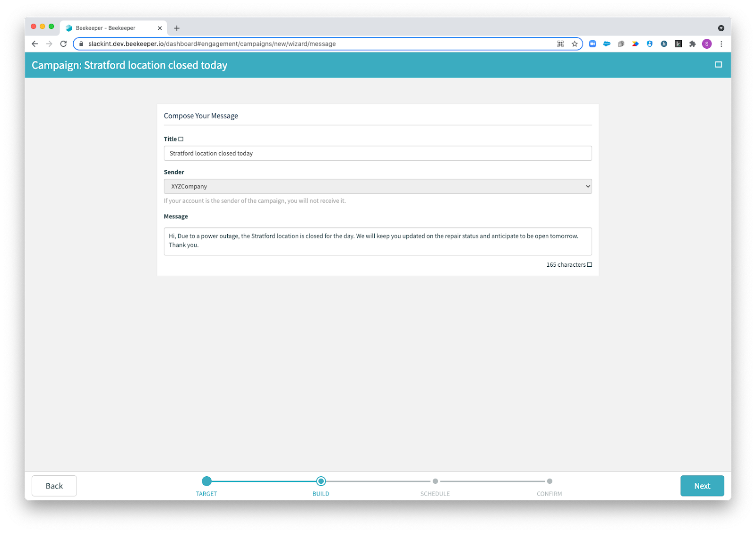The image size is (756, 533).
Task: Click the QR code icon in address bar
Action: (560, 44)
